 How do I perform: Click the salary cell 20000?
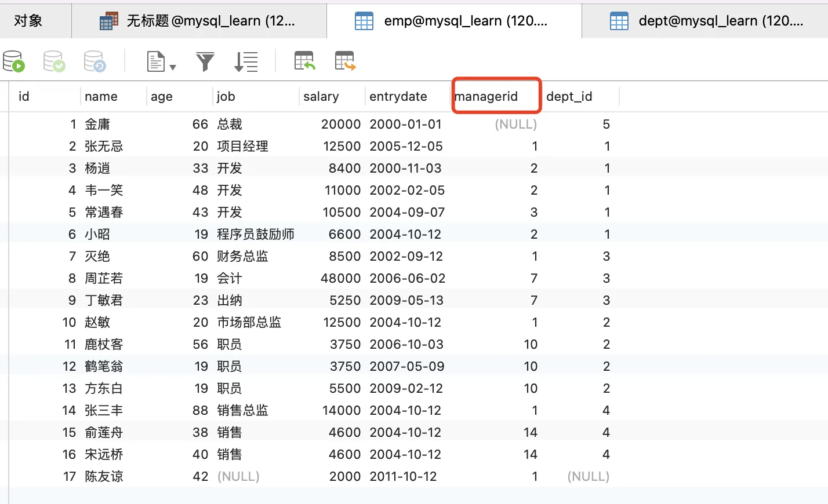[x=341, y=124]
